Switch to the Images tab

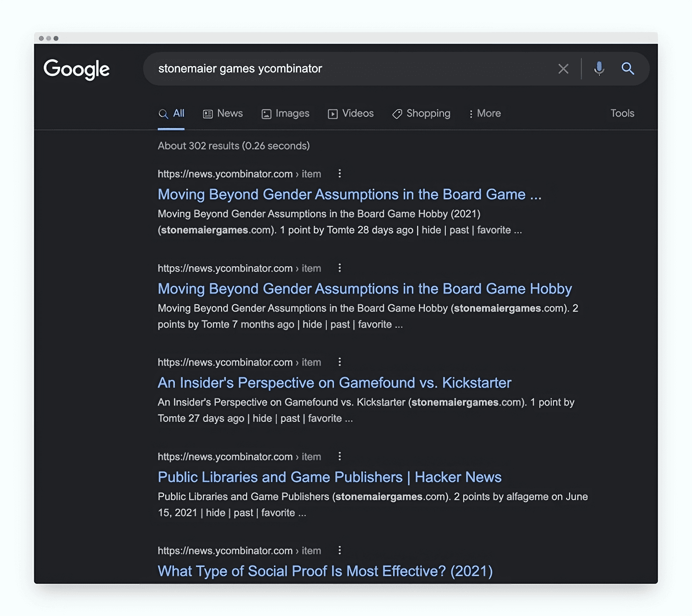tap(285, 113)
